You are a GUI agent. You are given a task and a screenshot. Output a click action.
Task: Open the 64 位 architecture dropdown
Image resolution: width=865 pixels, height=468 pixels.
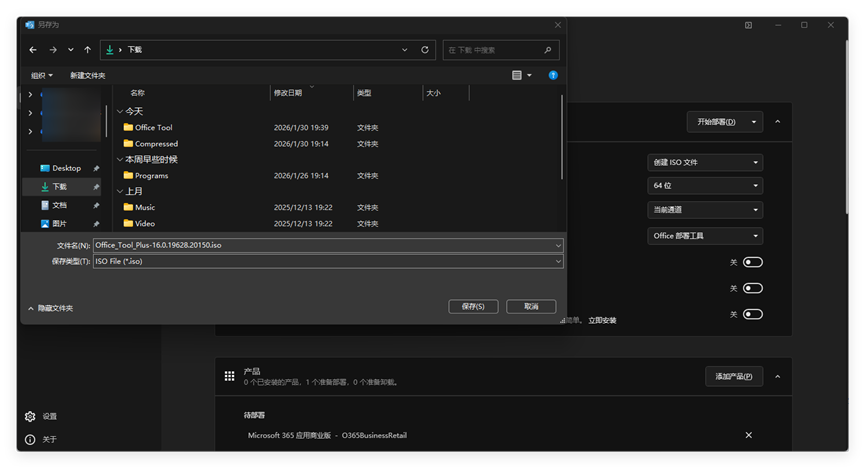tap(705, 186)
